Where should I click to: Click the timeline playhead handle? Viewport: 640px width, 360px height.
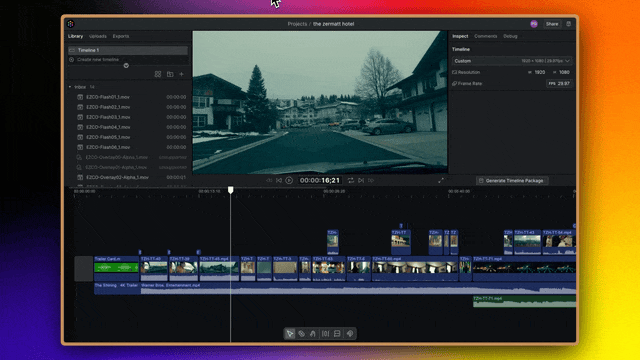click(231, 190)
